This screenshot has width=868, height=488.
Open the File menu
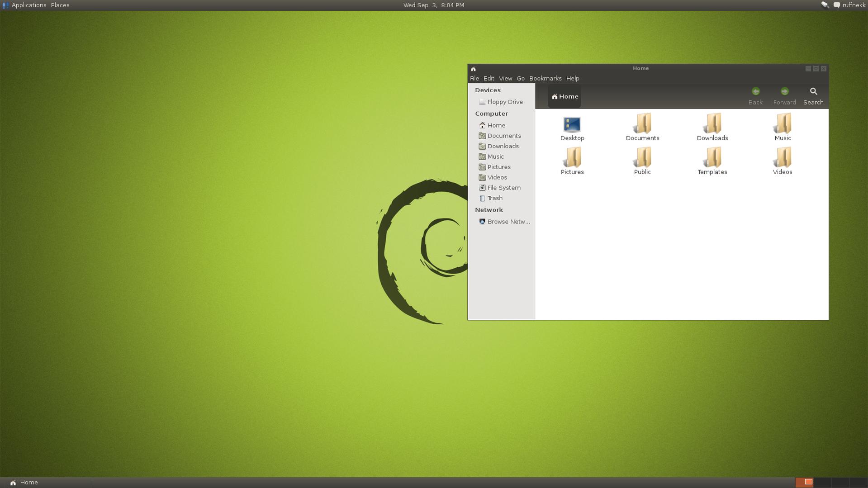pyautogui.click(x=474, y=78)
